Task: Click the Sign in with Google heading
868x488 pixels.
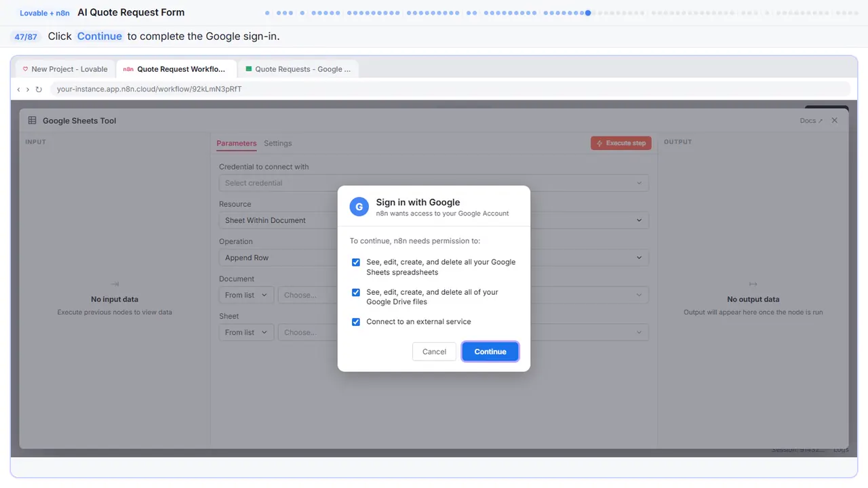Action: [418, 202]
